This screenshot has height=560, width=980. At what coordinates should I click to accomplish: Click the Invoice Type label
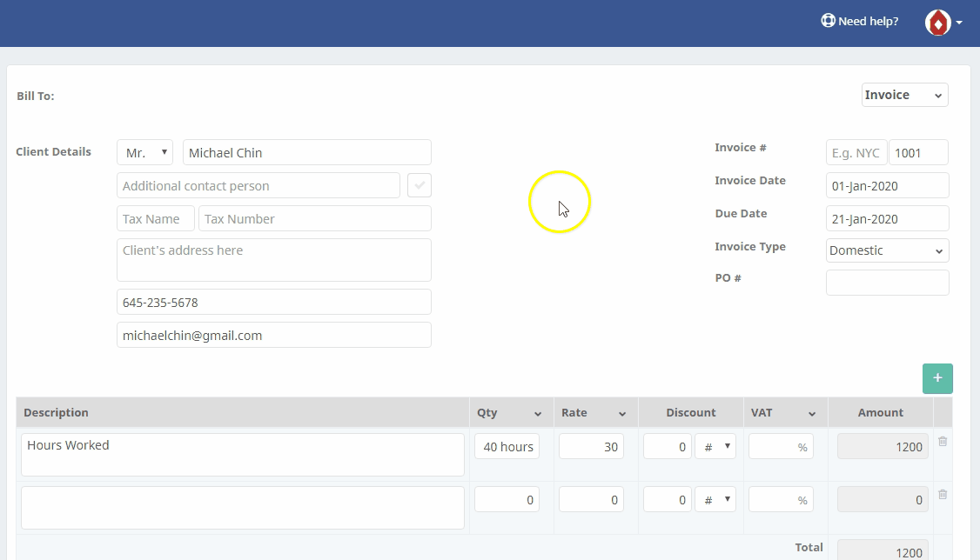[750, 247]
